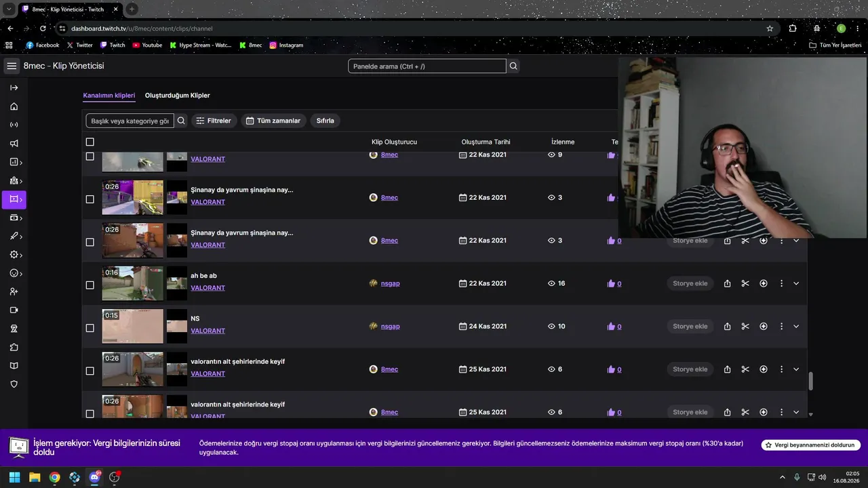Screen dimensions: 868x488
Task: Click the scissors icon for clip "NS"
Action: [745, 326]
